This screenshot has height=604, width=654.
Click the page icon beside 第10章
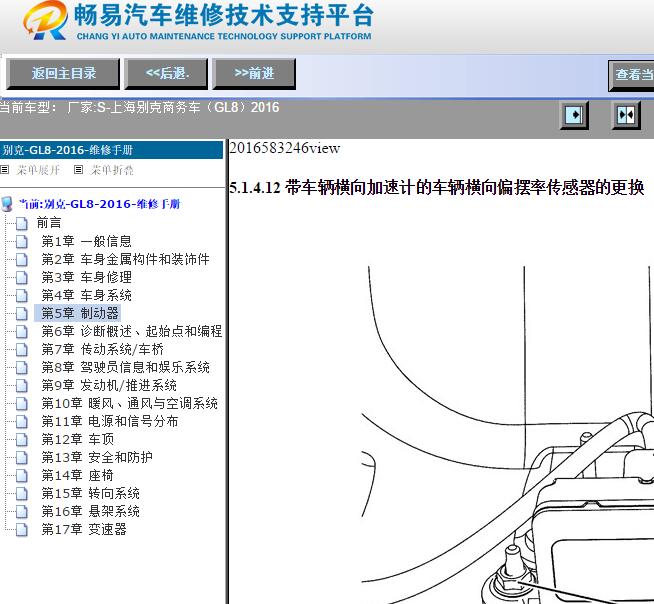pos(22,404)
